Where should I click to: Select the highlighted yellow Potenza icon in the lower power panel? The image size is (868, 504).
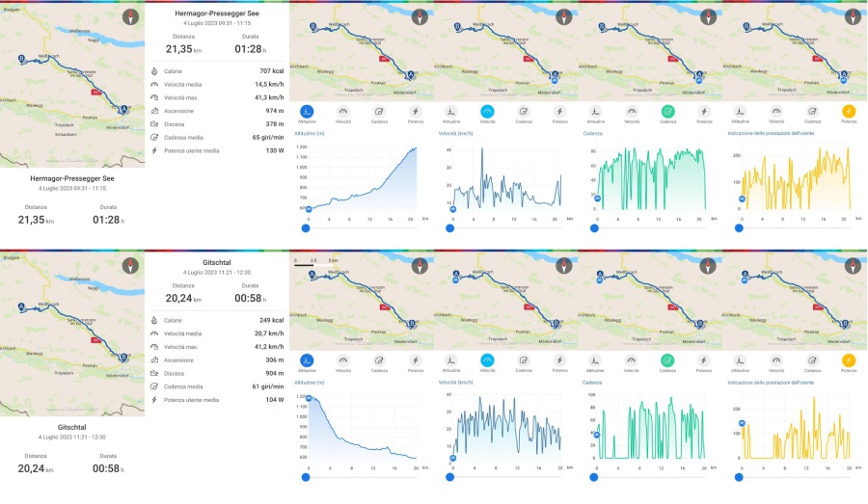[849, 359]
